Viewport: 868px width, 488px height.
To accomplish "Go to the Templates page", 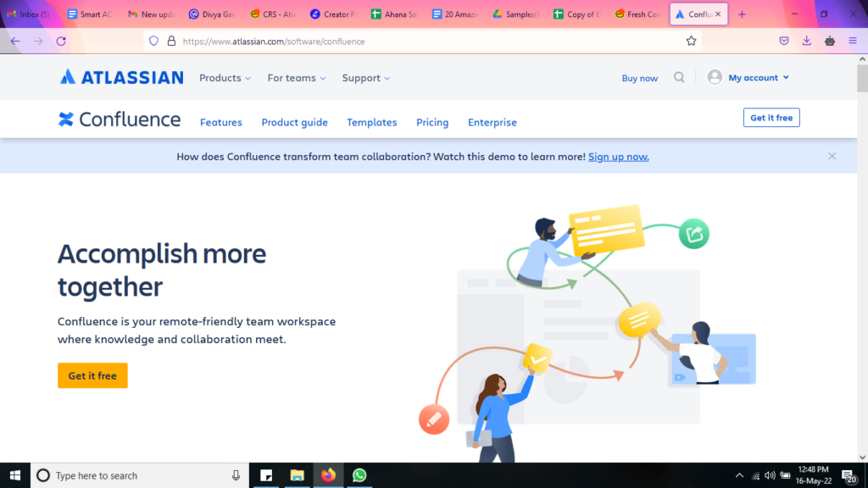I will point(372,122).
